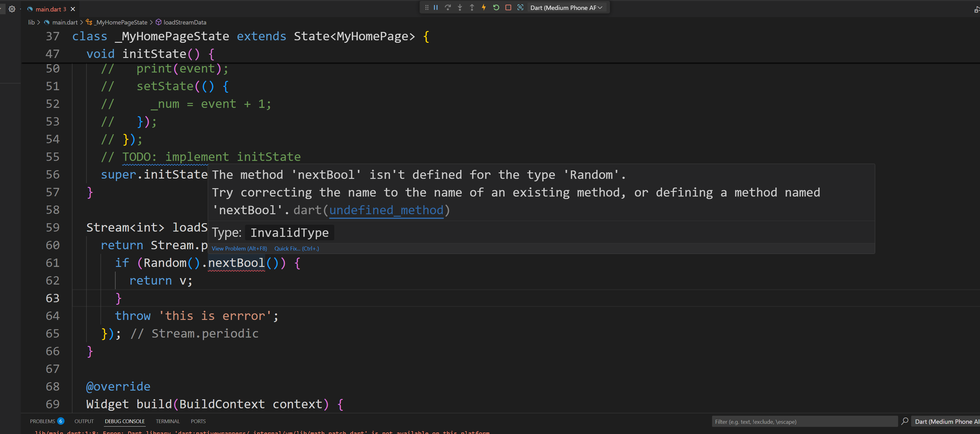Close the main.dart tab
Screen dimensions: 980x434
click(x=73, y=9)
